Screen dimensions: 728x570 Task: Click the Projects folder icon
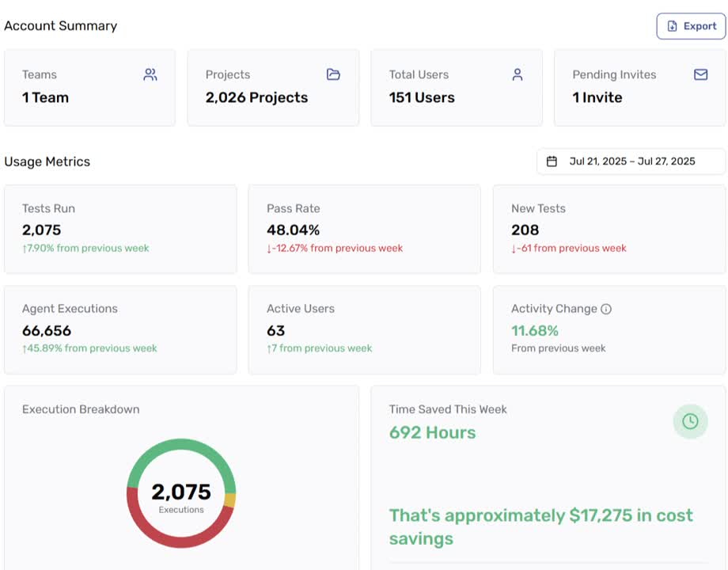click(x=333, y=74)
